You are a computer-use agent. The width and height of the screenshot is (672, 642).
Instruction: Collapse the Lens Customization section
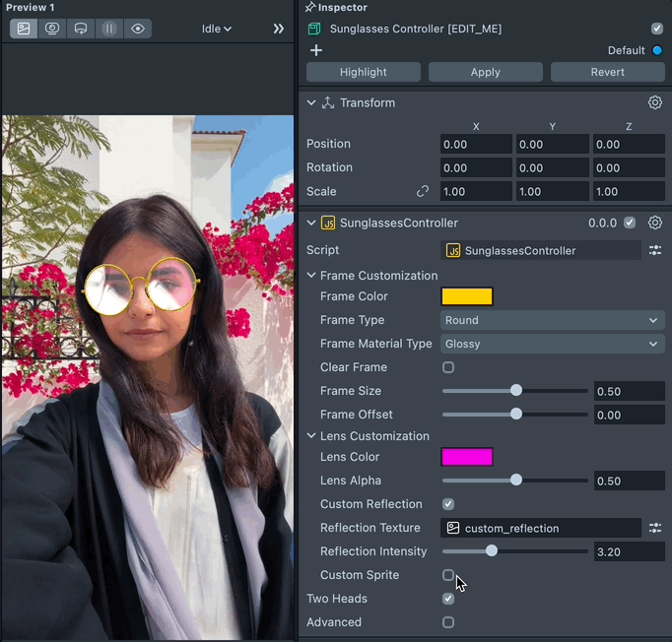coord(312,436)
